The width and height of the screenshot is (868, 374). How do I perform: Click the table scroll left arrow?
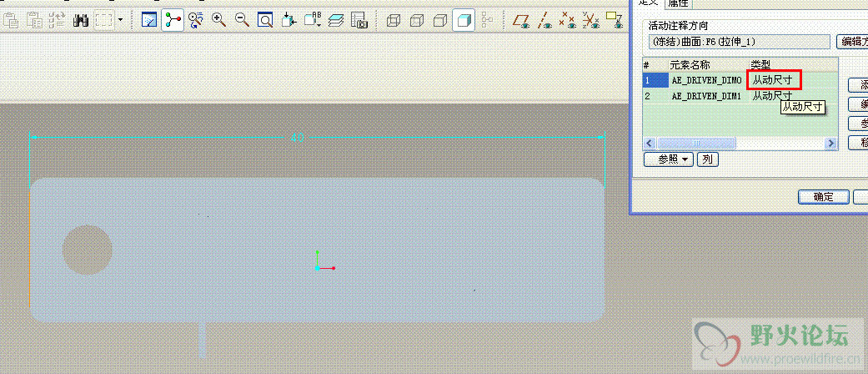[x=649, y=143]
